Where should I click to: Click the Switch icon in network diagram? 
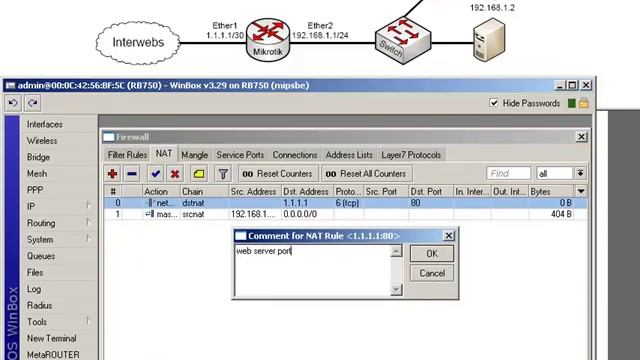click(x=403, y=40)
